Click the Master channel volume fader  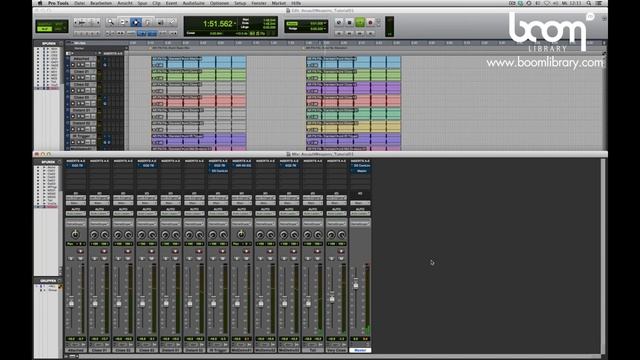(356, 286)
